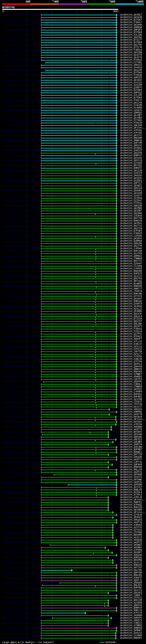Click the label UniRef100_Q6YCG7
This screenshot has width=146, height=644.
coord(131,135)
